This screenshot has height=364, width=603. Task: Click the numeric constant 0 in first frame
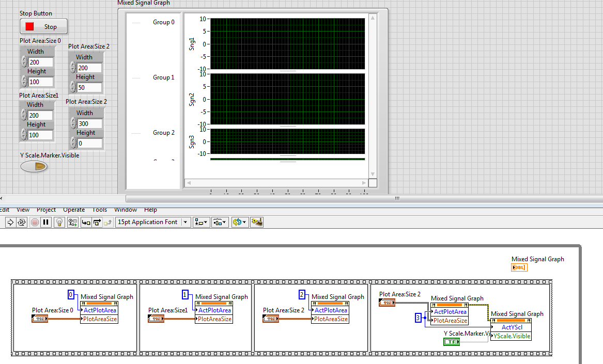click(70, 295)
